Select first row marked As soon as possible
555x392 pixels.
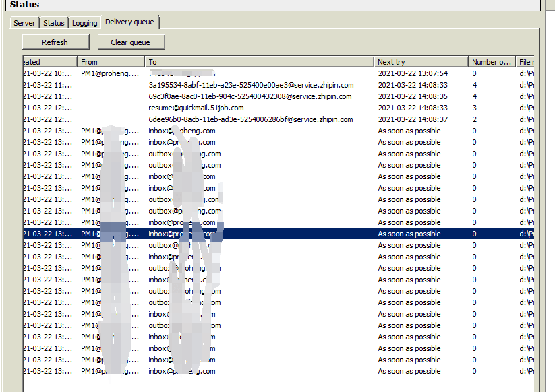coord(409,131)
